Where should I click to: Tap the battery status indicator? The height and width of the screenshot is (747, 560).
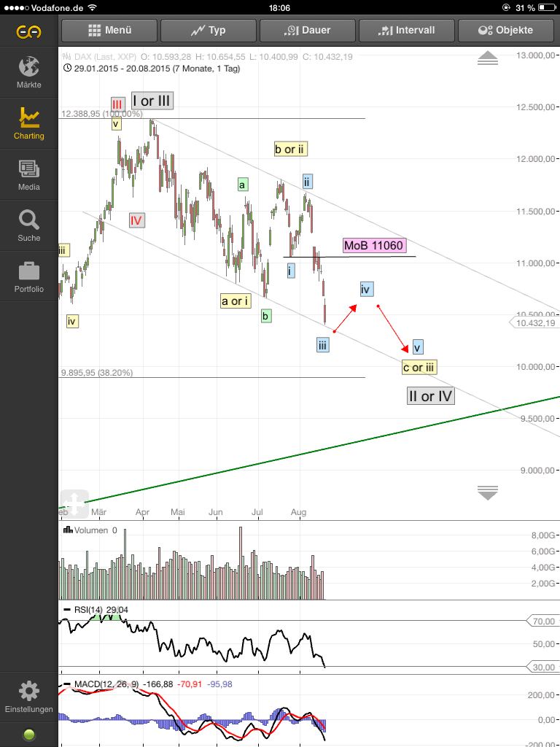click(x=547, y=8)
